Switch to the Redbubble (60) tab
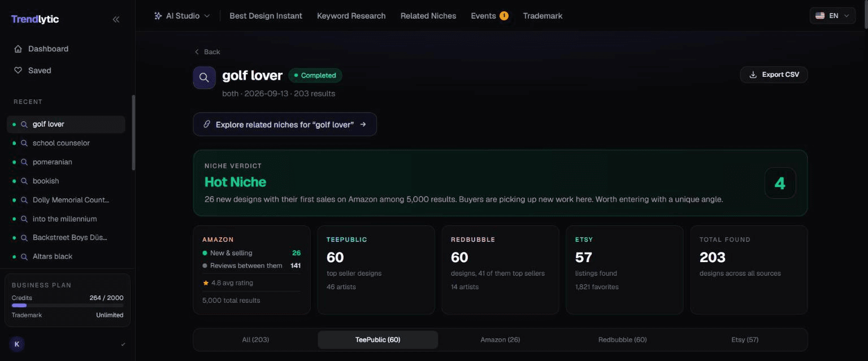The image size is (868, 361). coord(622,340)
